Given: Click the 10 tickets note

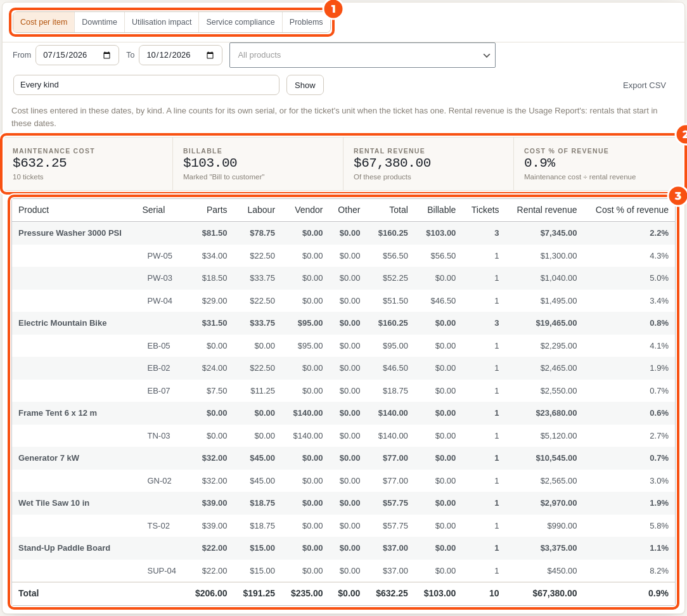Looking at the screenshot, I should point(28,177).
